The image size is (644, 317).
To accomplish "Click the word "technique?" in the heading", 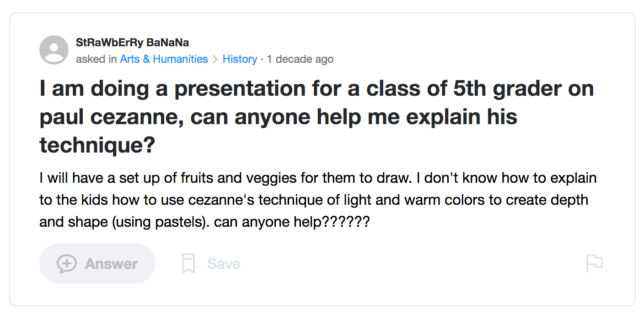I will [x=97, y=146].
